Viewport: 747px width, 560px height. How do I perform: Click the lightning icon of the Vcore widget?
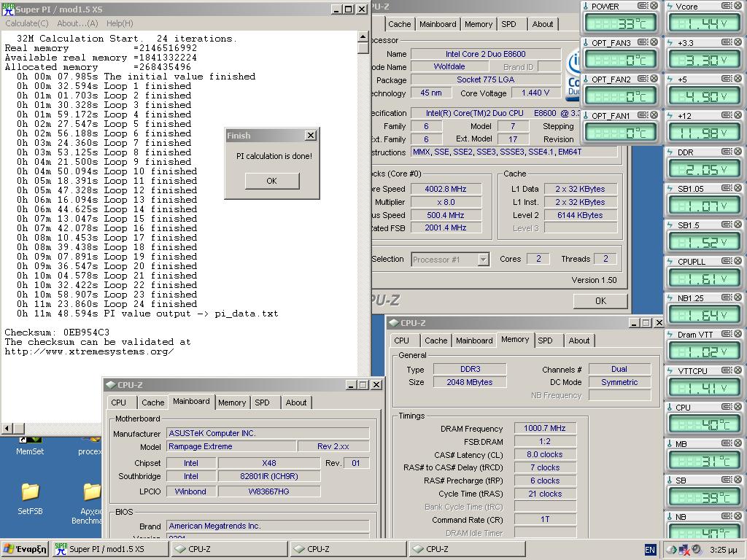coord(670,6)
